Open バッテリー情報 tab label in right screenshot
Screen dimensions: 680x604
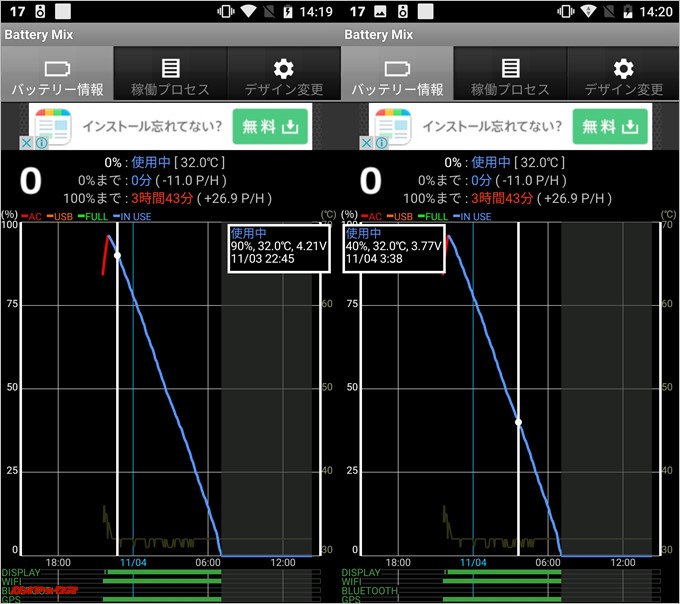coord(397,89)
